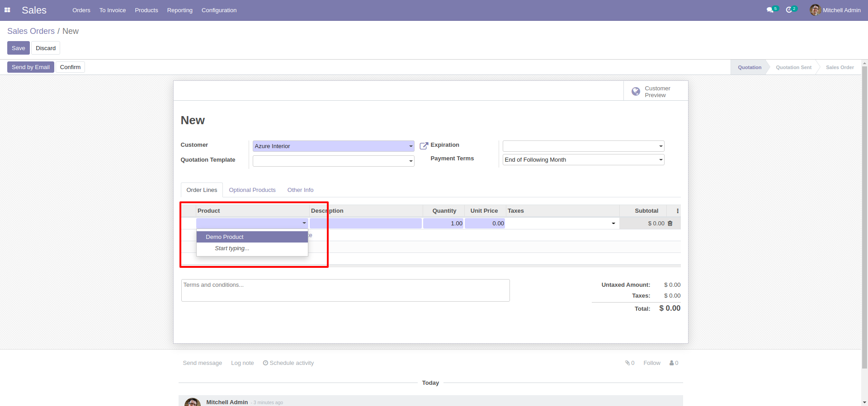Open the Reporting menu
Image resolution: width=868 pixels, height=406 pixels.
pyautogui.click(x=180, y=10)
